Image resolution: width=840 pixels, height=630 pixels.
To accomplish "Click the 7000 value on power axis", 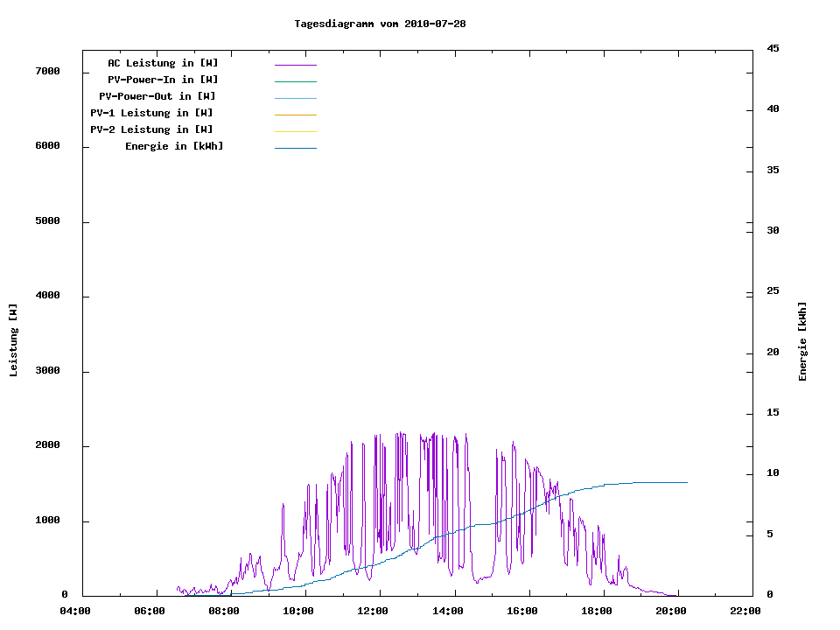I will [x=47, y=71].
